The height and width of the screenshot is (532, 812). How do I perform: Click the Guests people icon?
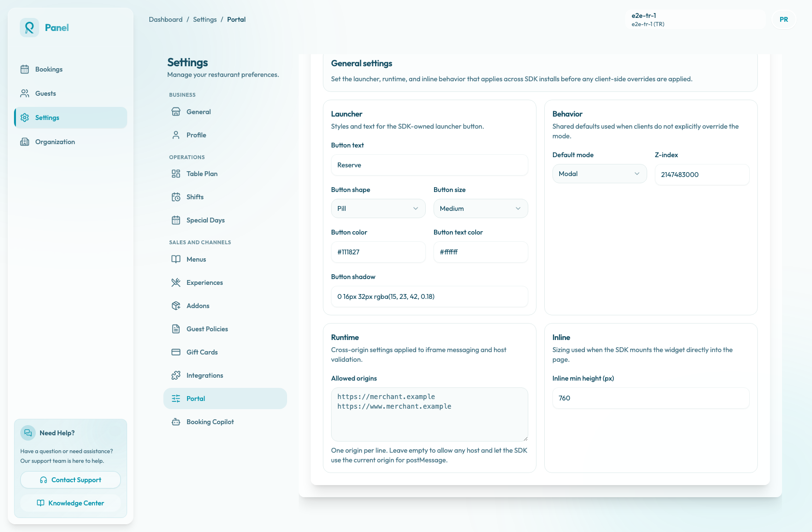(x=25, y=93)
